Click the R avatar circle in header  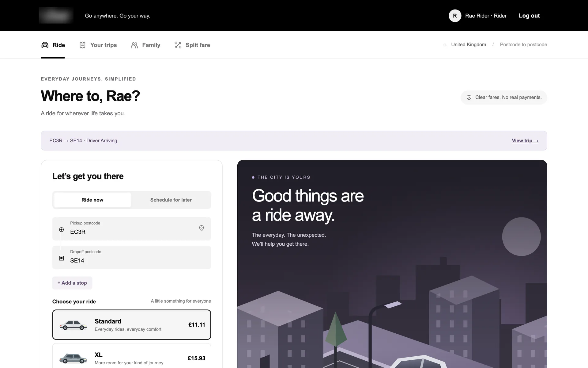455,16
